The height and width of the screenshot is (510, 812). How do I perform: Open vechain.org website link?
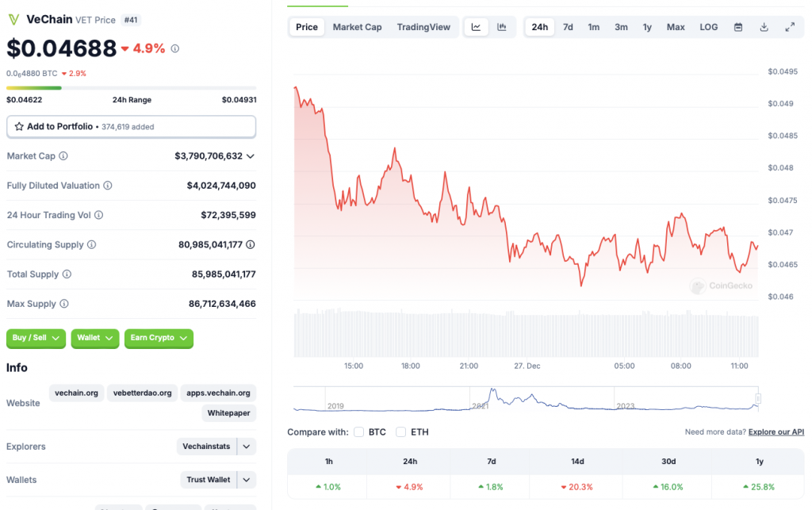[x=77, y=393]
